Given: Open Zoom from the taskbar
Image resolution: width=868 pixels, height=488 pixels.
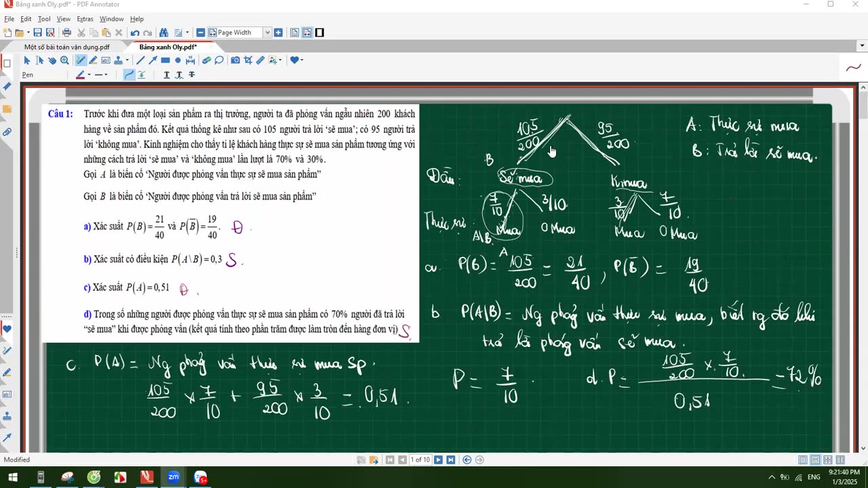Looking at the screenshot, I should click(174, 477).
